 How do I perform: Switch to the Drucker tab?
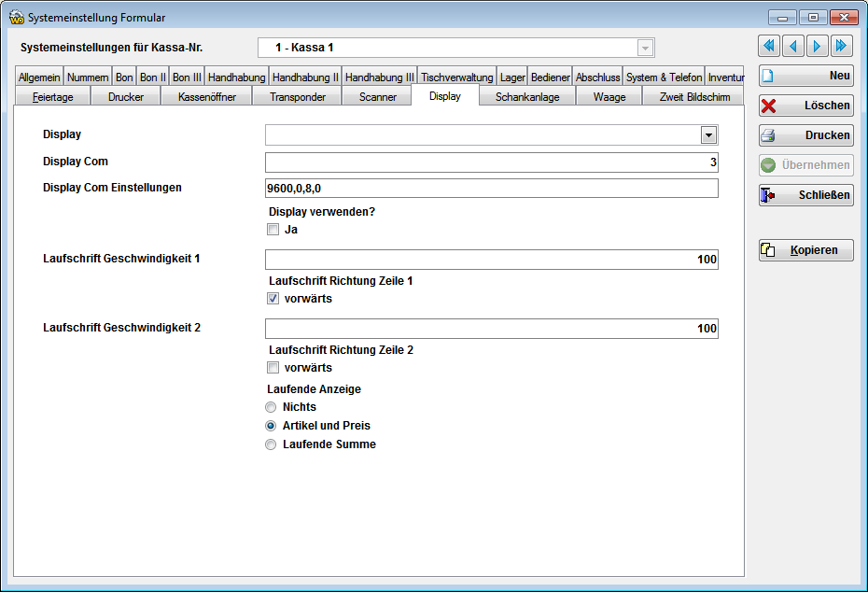click(x=126, y=97)
